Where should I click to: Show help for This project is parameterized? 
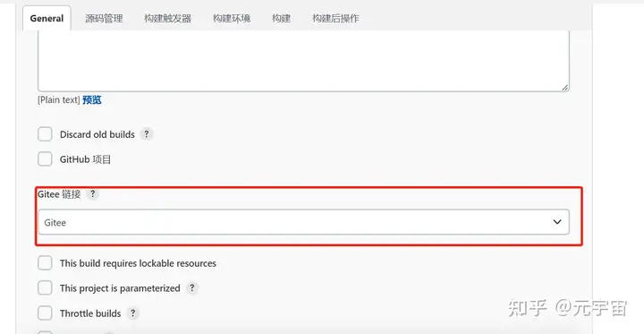pyautogui.click(x=191, y=288)
